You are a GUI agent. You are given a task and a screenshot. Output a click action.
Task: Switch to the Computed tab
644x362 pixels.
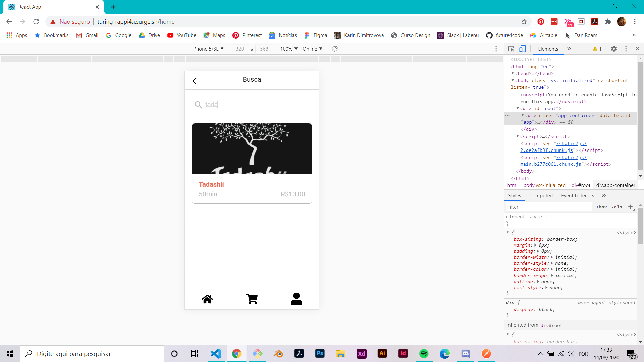click(x=541, y=196)
